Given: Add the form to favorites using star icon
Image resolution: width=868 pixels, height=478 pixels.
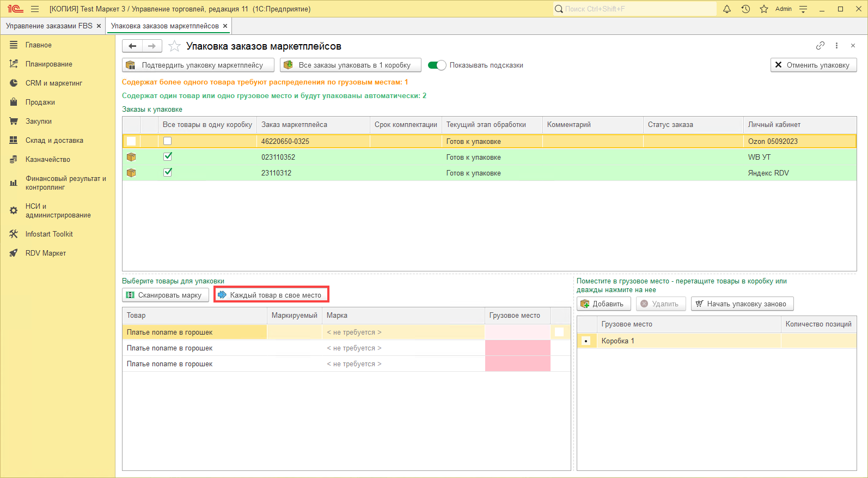Looking at the screenshot, I should 174,46.
